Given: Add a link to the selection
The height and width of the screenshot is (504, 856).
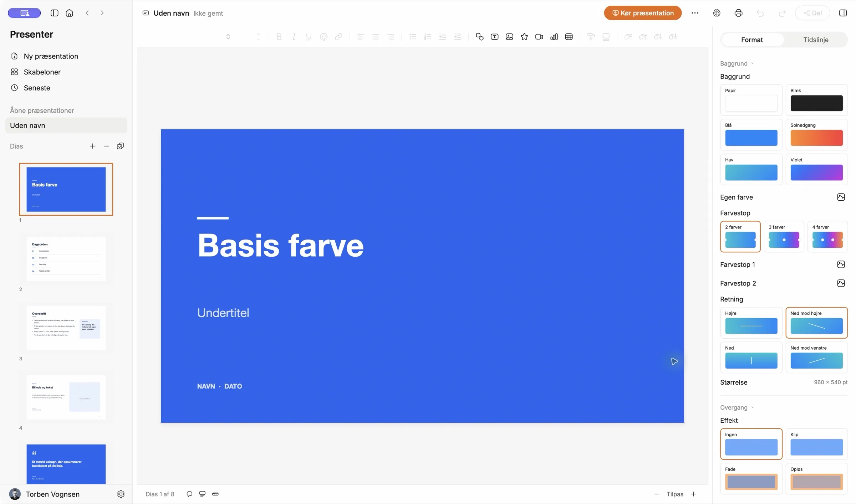Looking at the screenshot, I should point(338,37).
